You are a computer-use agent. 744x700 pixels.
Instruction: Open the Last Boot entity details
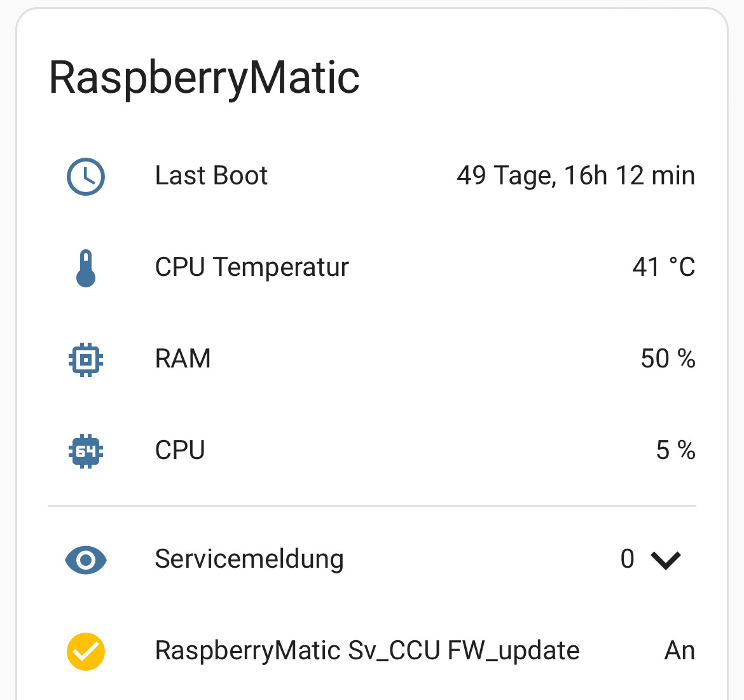click(x=372, y=176)
